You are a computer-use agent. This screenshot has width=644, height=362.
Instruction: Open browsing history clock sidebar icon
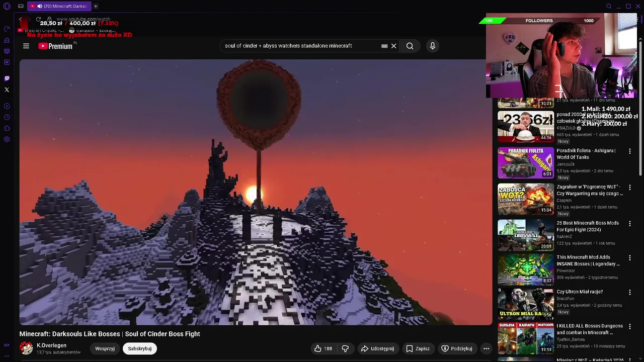click(x=7, y=117)
